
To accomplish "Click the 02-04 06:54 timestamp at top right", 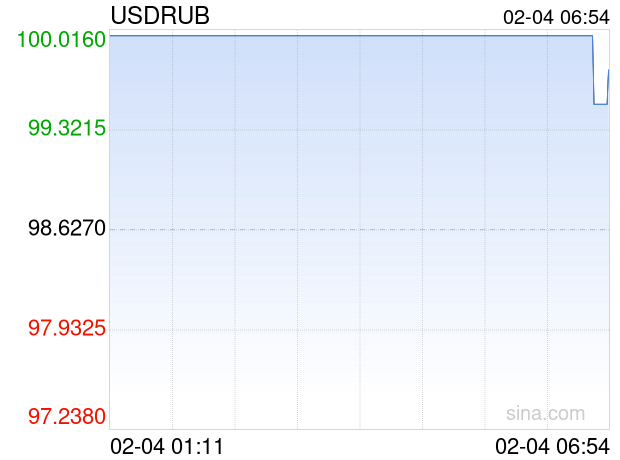I will (556, 17).
